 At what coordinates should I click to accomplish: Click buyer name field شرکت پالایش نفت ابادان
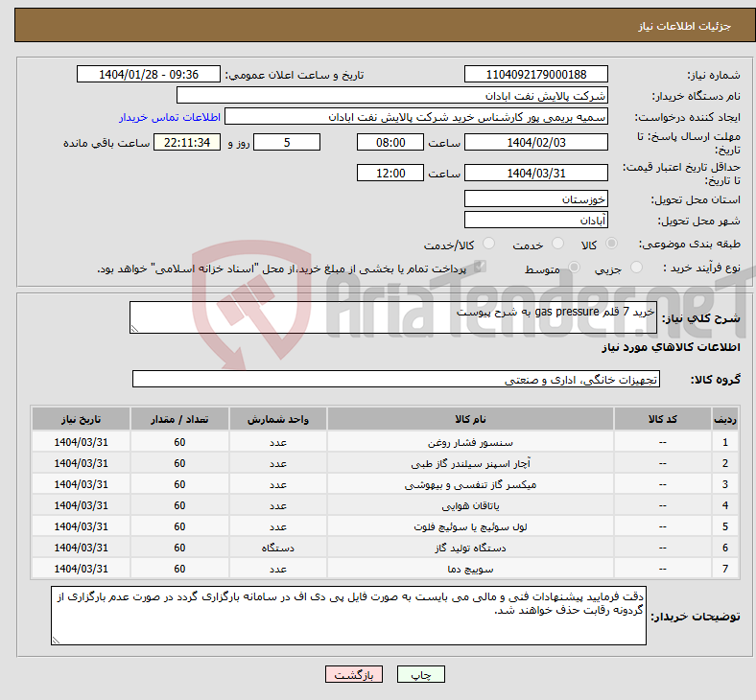[392, 95]
